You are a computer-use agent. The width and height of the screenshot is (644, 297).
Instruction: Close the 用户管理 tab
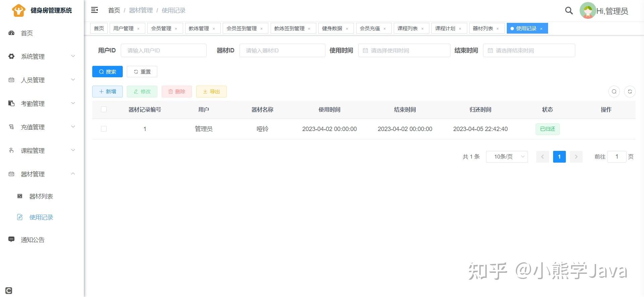coord(138,29)
